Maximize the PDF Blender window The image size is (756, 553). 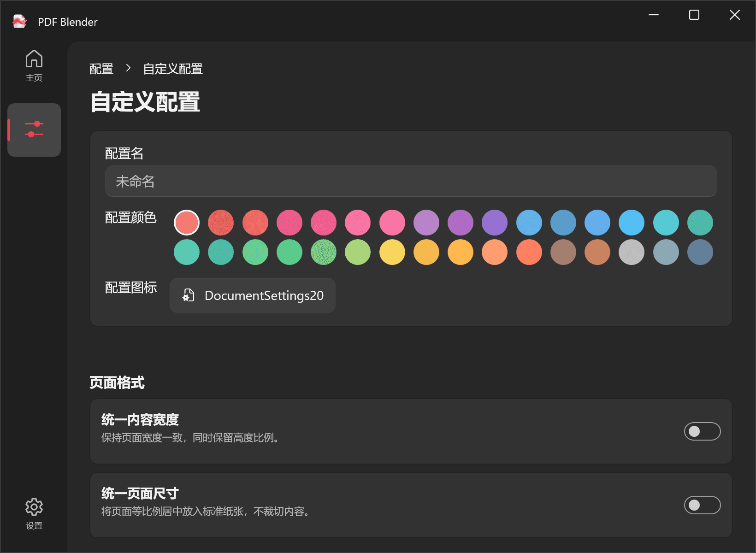pos(694,15)
